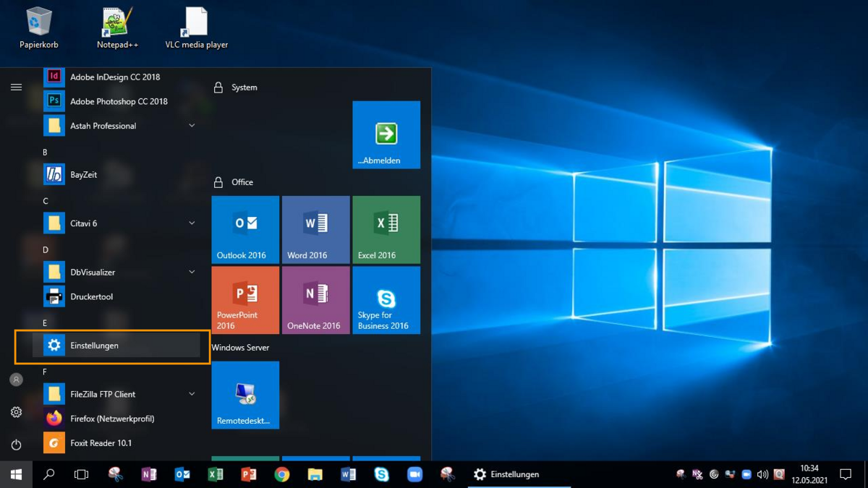Open the notification center icon
Screen dimensions: 868x488
846,474
